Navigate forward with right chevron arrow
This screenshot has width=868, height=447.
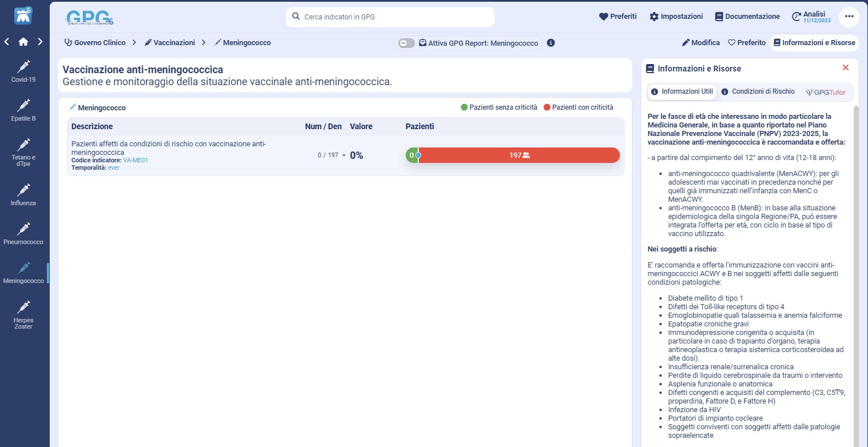40,42
